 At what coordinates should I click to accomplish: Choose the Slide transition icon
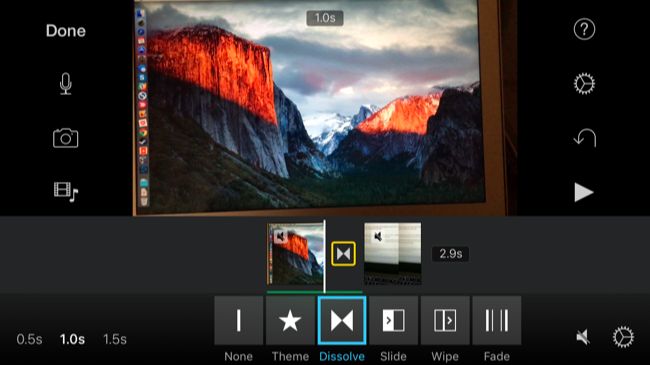point(393,320)
